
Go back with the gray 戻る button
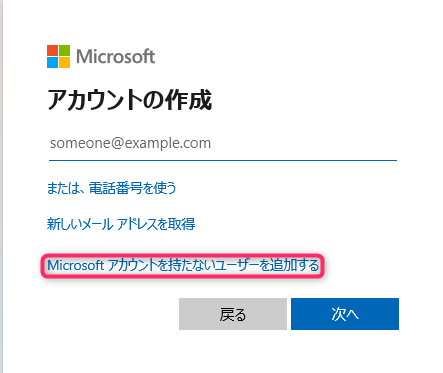pyautogui.click(x=233, y=314)
